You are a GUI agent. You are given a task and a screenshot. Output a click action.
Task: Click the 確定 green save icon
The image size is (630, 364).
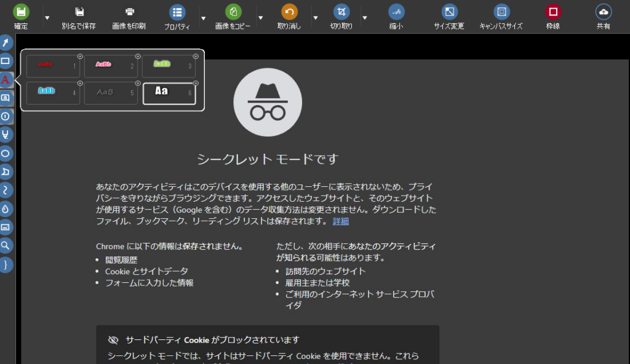pyautogui.click(x=22, y=12)
